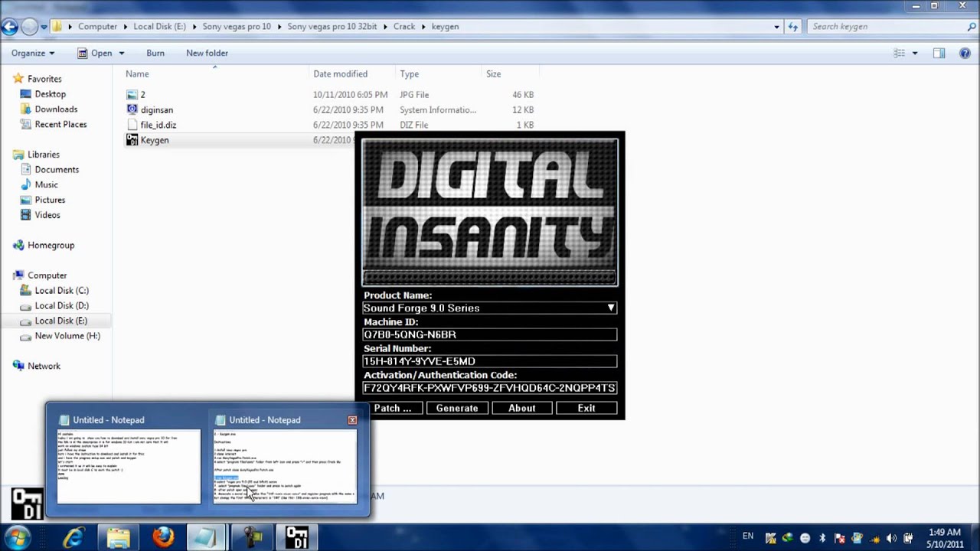This screenshot has width=980, height=551.
Task: Sort files by the Size column
Action: (494, 74)
